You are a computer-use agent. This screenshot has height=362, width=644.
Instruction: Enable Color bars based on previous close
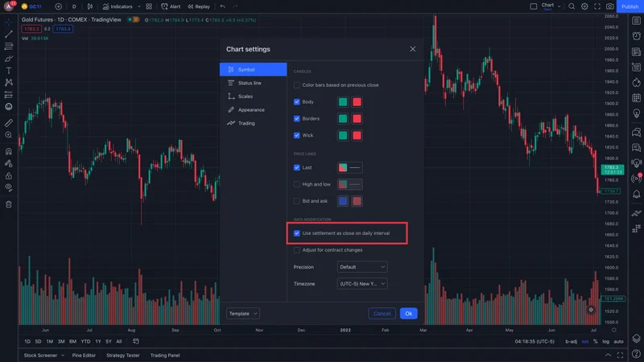click(296, 85)
